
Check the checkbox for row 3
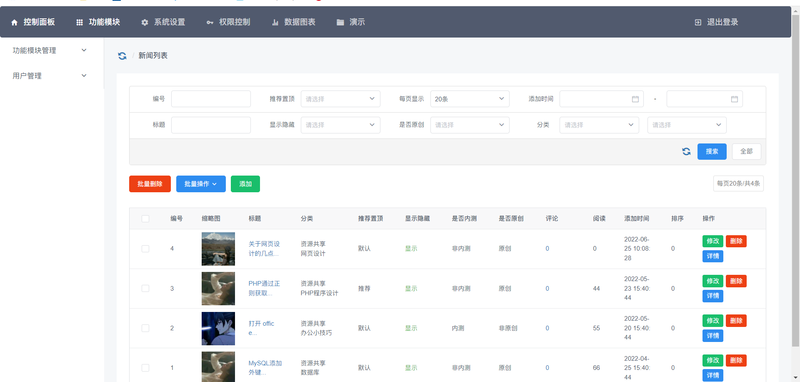click(145, 289)
